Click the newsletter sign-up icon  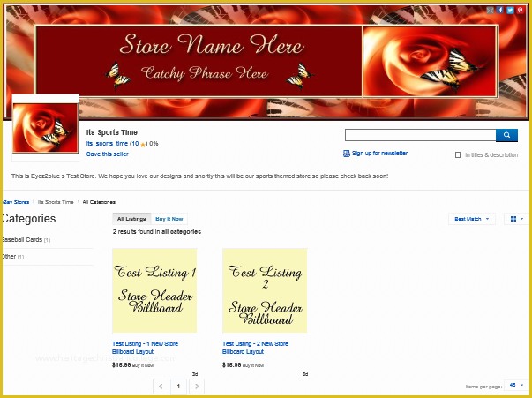[347, 154]
